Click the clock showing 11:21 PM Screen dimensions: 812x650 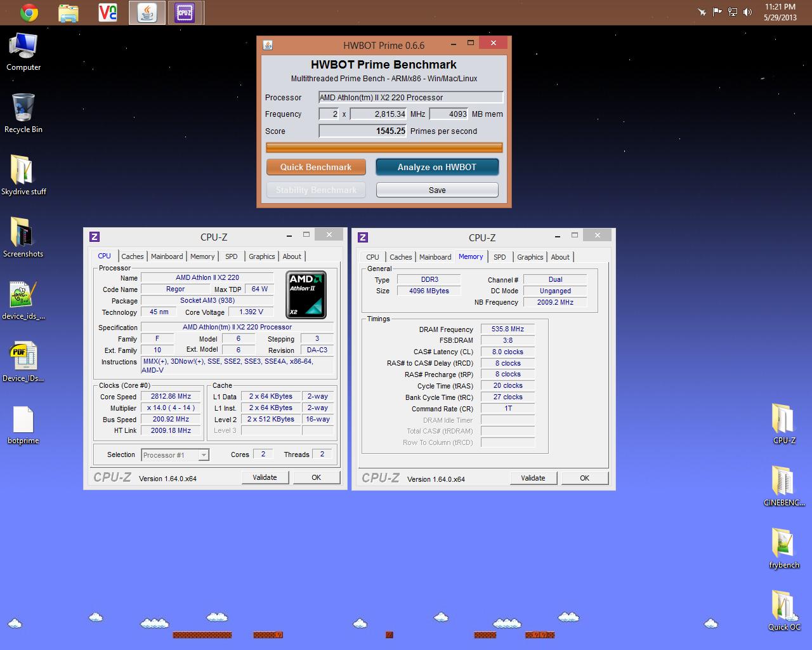point(780,7)
